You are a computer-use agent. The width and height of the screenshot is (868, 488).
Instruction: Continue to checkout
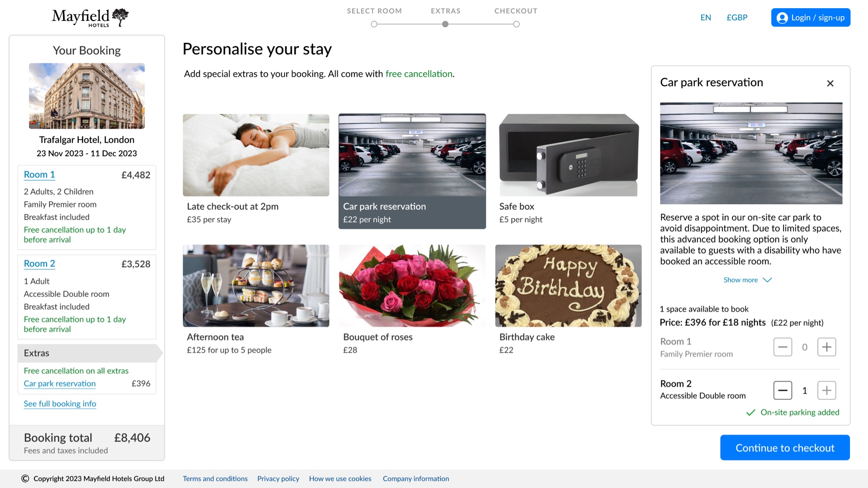pyautogui.click(x=785, y=448)
